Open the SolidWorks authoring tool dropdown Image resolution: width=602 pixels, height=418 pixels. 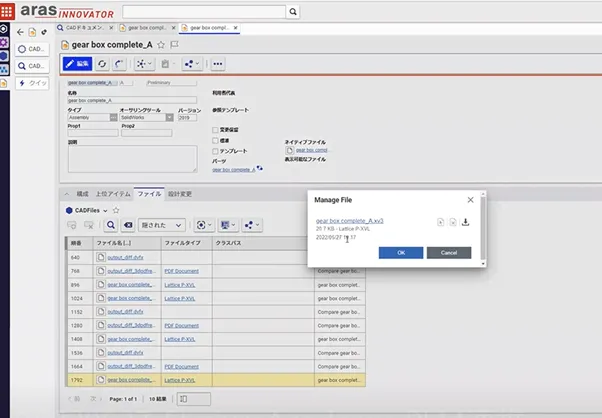(169, 117)
